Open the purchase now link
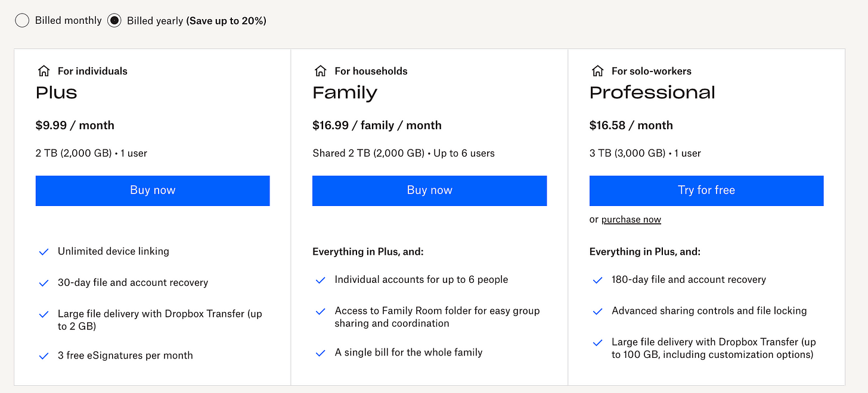The height and width of the screenshot is (393, 868). point(631,220)
